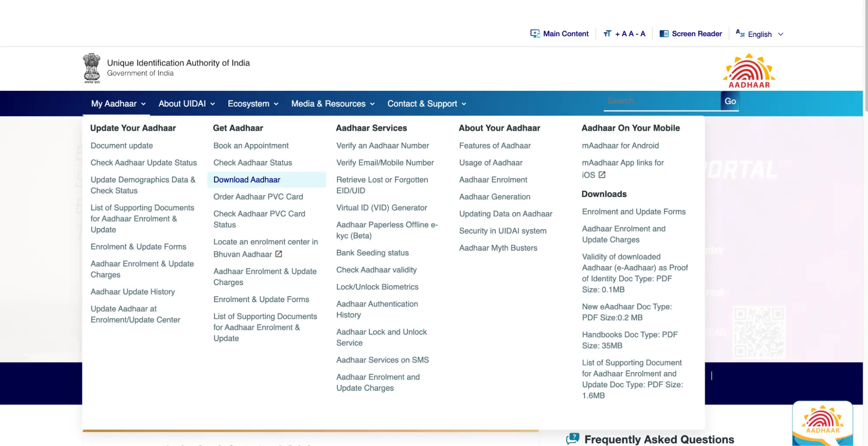The width and height of the screenshot is (868, 446).
Task: Open Retrieve Lost or Forgotten EID/UID
Action: click(382, 185)
